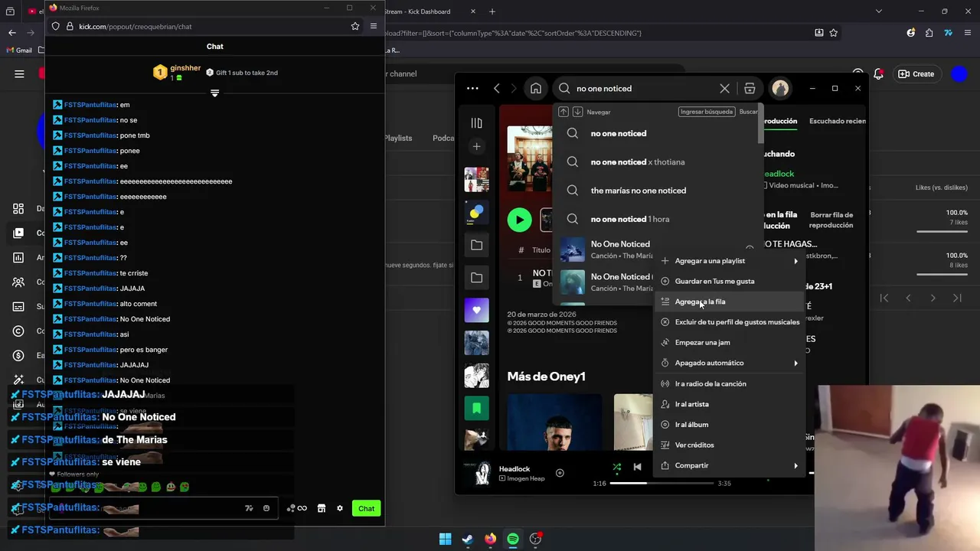Open the Spotify profile avatar

[780, 89]
